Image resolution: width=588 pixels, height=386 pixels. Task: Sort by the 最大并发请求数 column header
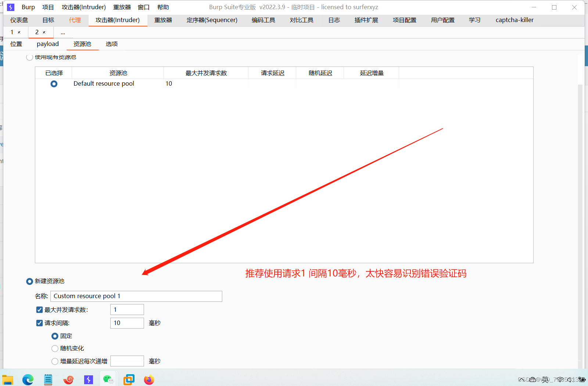[206, 73]
